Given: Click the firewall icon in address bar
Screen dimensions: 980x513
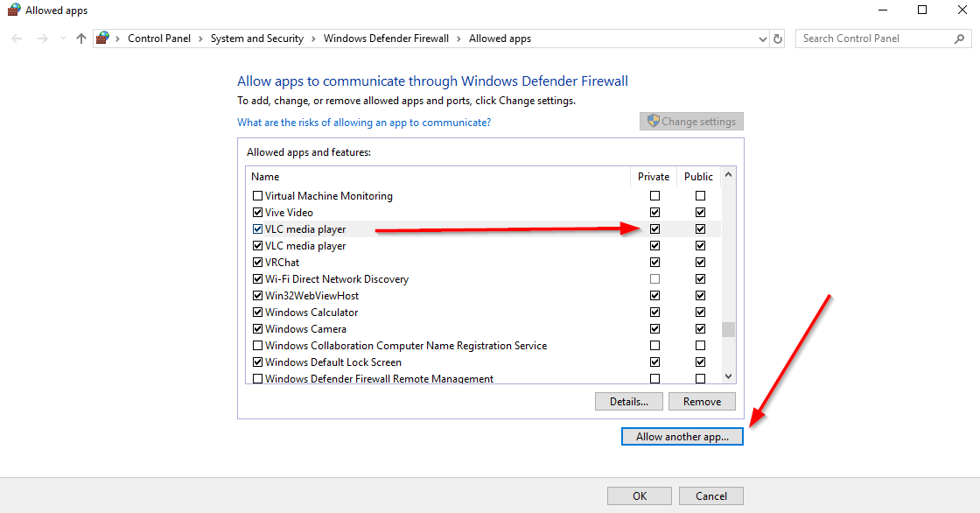Looking at the screenshot, I should coord(102,39).
